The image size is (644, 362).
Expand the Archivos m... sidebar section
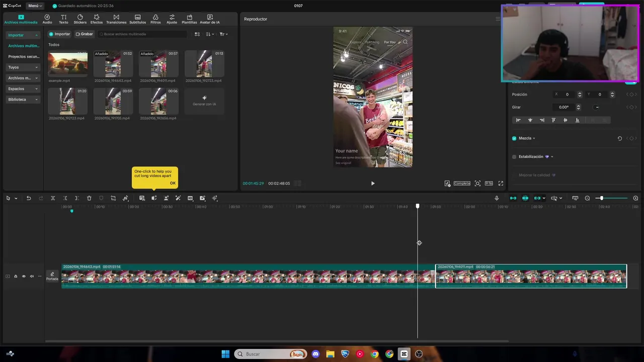pos(23,78)
